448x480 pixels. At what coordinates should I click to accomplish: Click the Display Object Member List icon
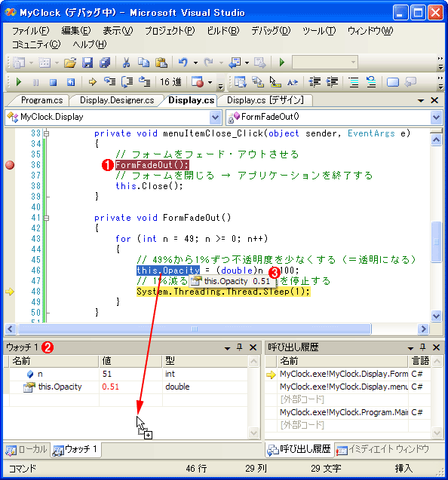pos(241,82)
